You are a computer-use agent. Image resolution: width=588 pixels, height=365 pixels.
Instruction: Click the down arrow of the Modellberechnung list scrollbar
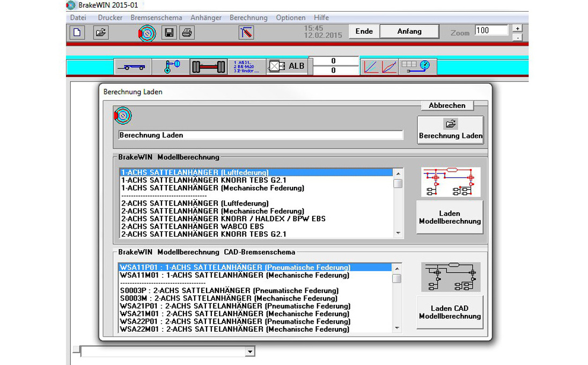398,233
